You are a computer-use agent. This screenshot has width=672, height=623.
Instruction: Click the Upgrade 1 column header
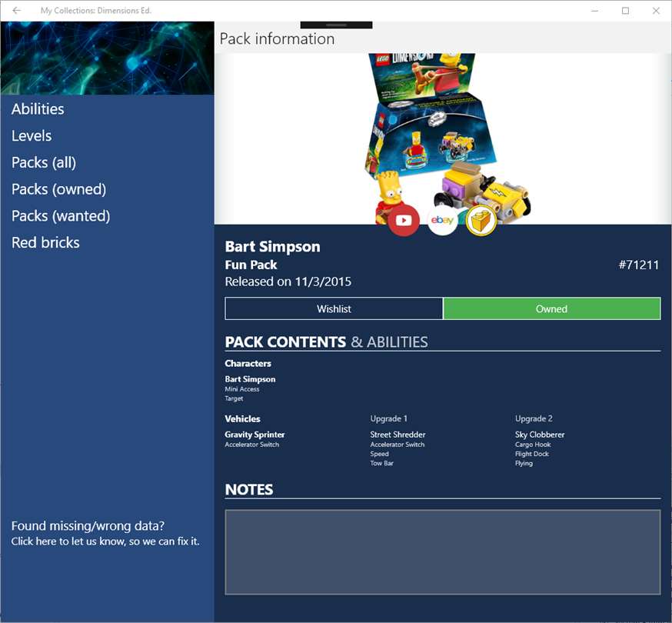[x=389, y=418]
